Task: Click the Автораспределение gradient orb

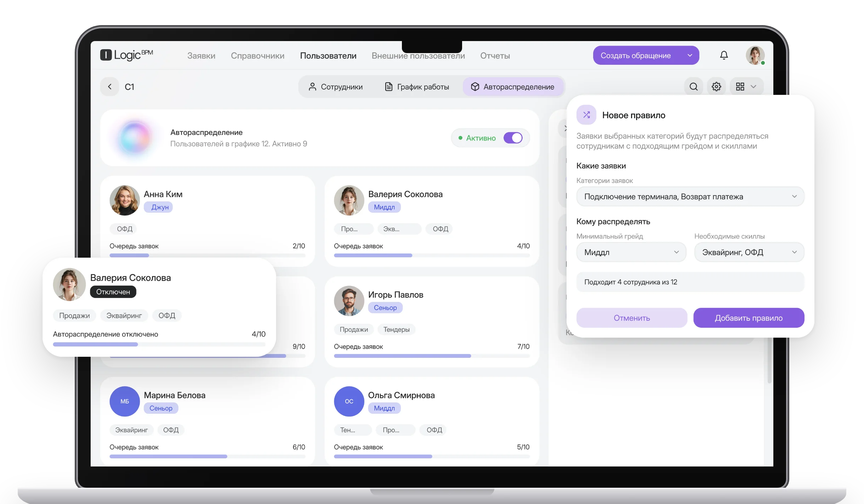Action: tap(135, 138)
